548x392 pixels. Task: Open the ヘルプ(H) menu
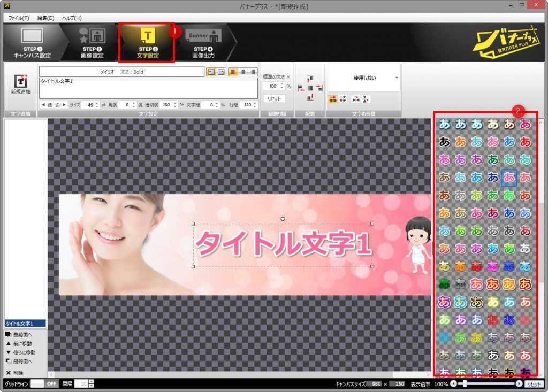click(72, 18)
